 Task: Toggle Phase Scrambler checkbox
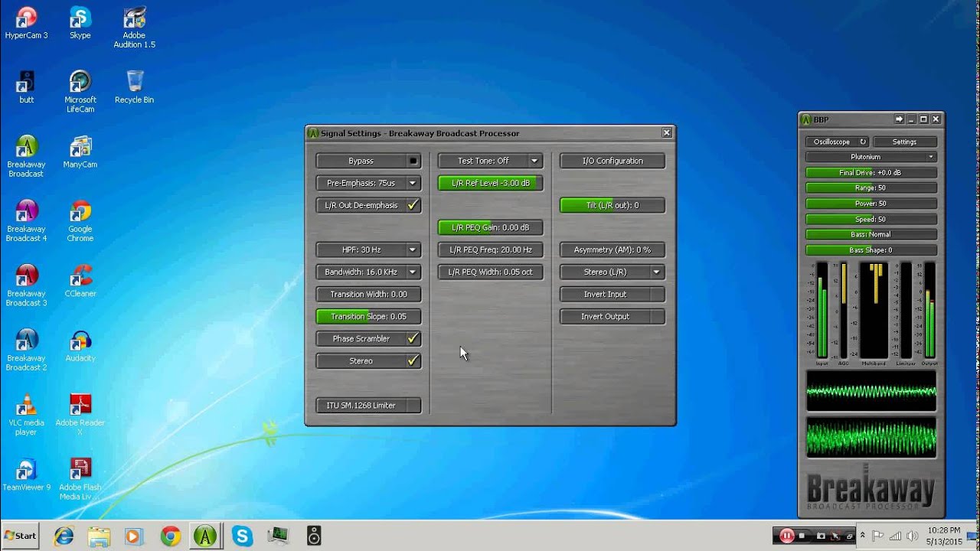[368, 338]
